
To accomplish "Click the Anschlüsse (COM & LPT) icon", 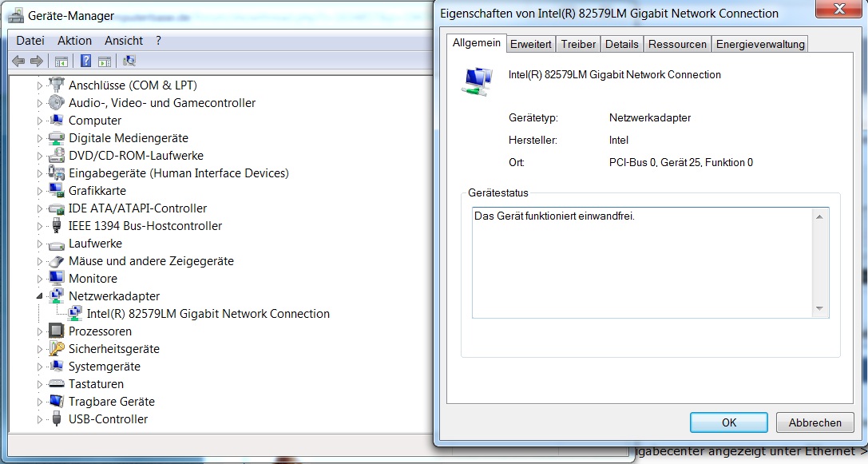I will (56, 85).
